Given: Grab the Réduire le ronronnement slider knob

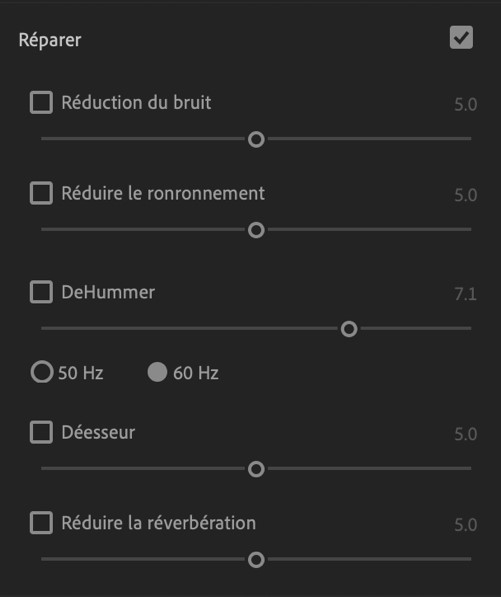Looking at the screenshot, I should coord(256,230).
